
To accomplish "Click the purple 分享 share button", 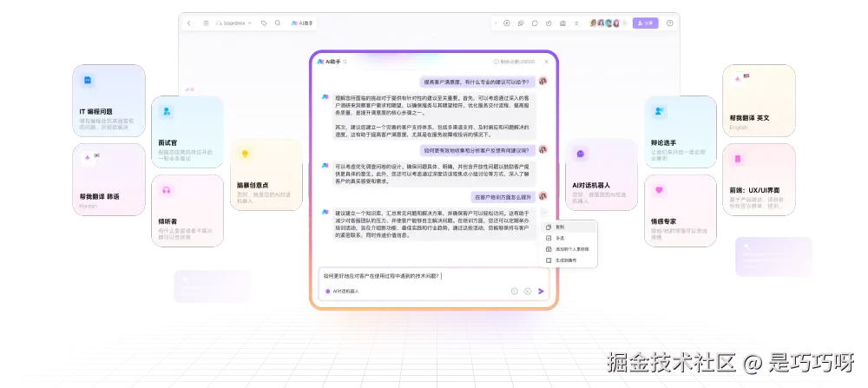I will click(x=646, y=23).
